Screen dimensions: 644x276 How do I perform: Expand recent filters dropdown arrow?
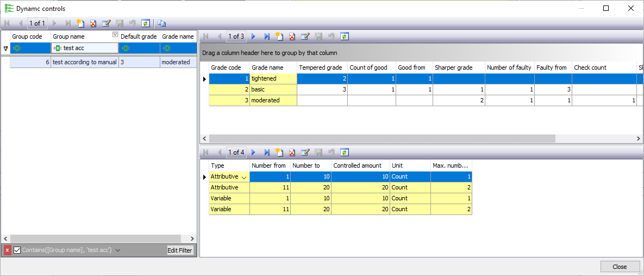pos(118,250)
